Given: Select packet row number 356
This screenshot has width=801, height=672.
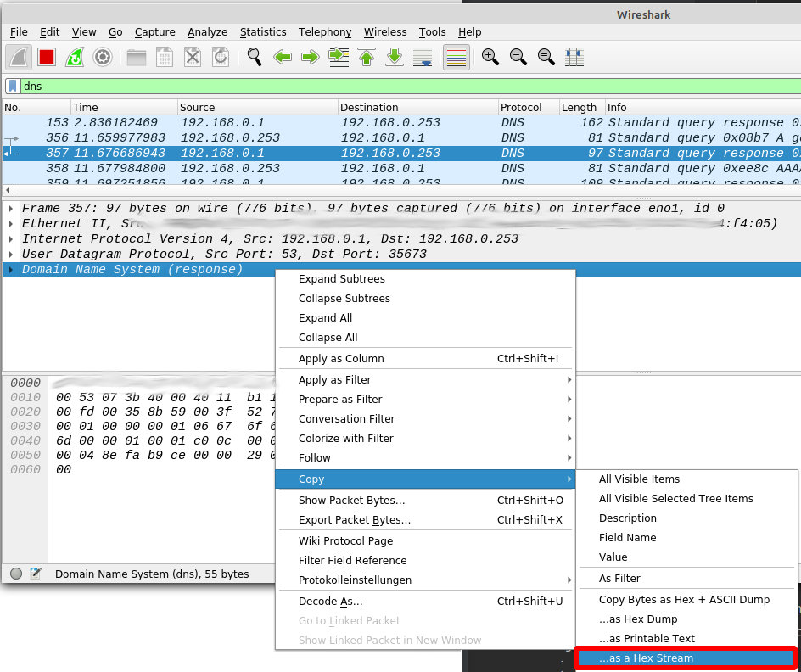Looking at the screenshot, I should (401, 137).
